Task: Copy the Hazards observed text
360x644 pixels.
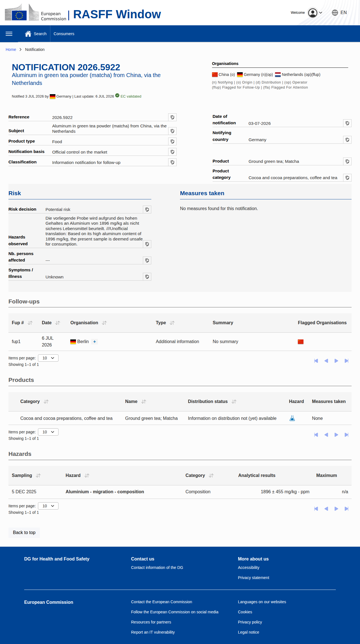Action: [x=147, y=244]
